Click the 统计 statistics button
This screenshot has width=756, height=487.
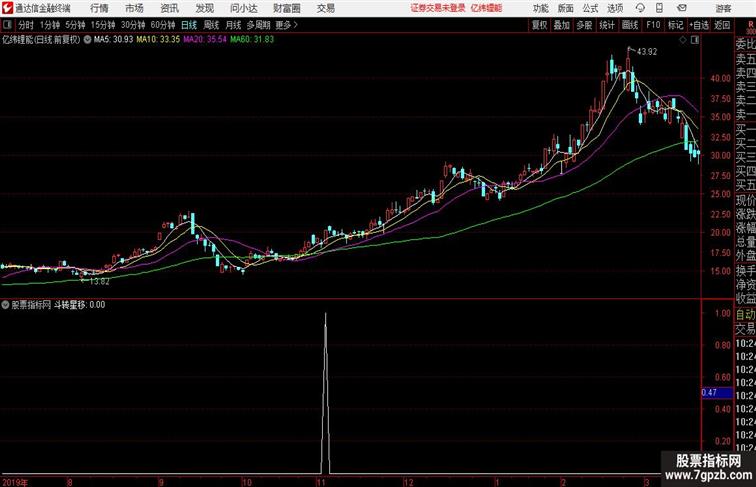click(x=607, y=25)
